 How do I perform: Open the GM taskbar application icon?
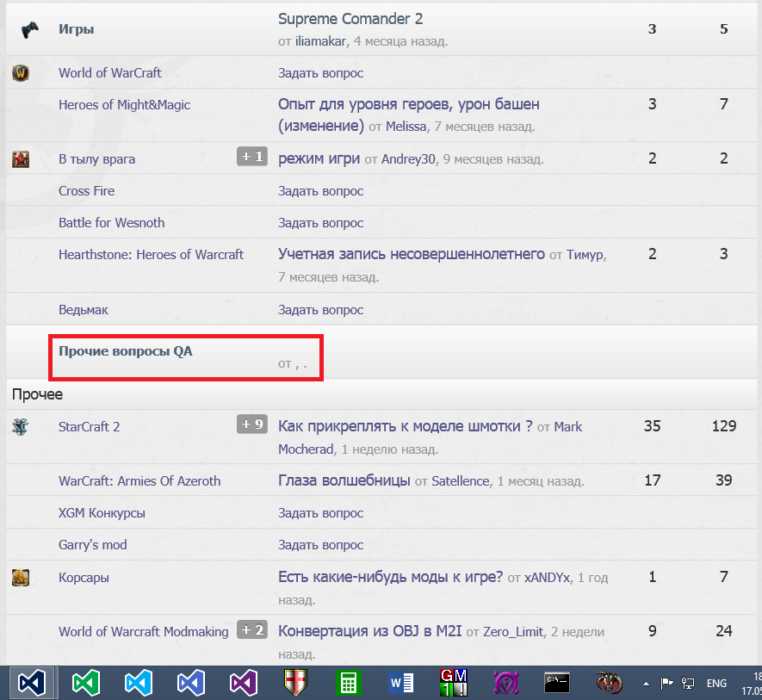tap(454, 683)
